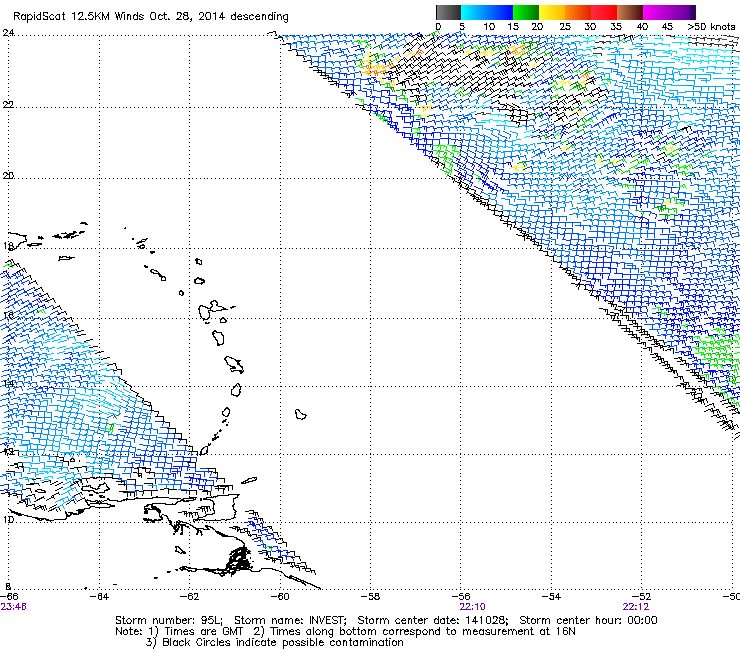Click the '>50 knots' legend label
Screen dimensions: 740x650
click(x=711, y=27)
